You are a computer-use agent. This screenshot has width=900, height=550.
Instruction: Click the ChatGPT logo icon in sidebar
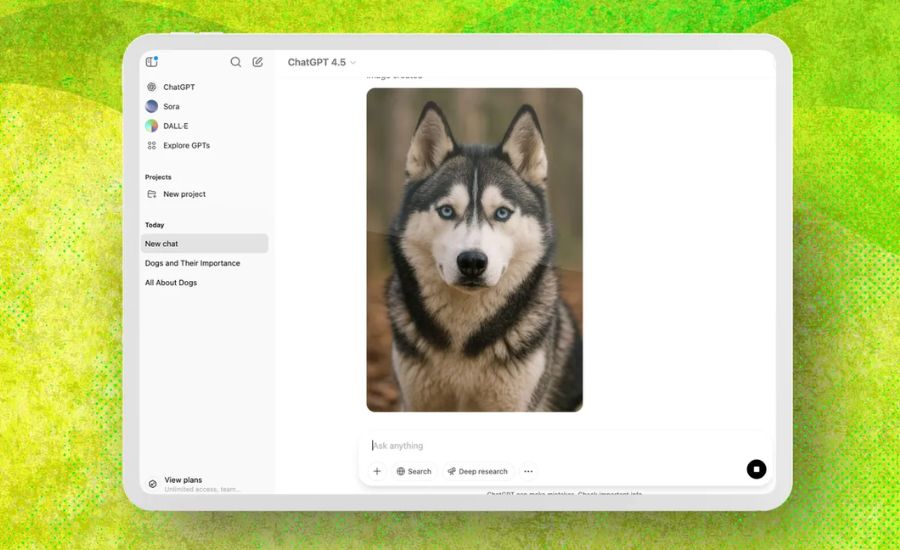pos(152,87)
